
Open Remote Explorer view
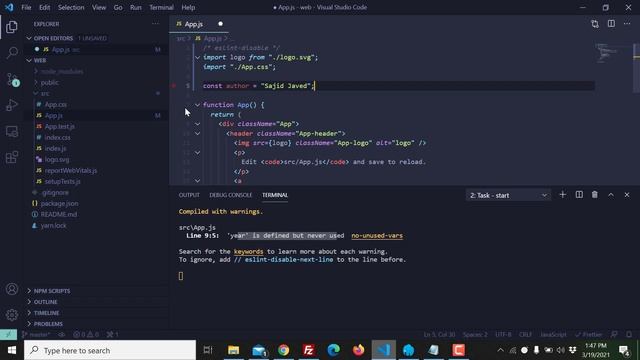pyautogui.click(x=12, y=131)
